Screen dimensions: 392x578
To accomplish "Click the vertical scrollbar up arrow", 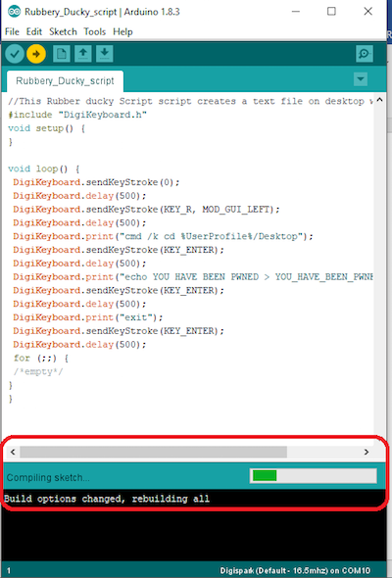I will click(380, 100).
